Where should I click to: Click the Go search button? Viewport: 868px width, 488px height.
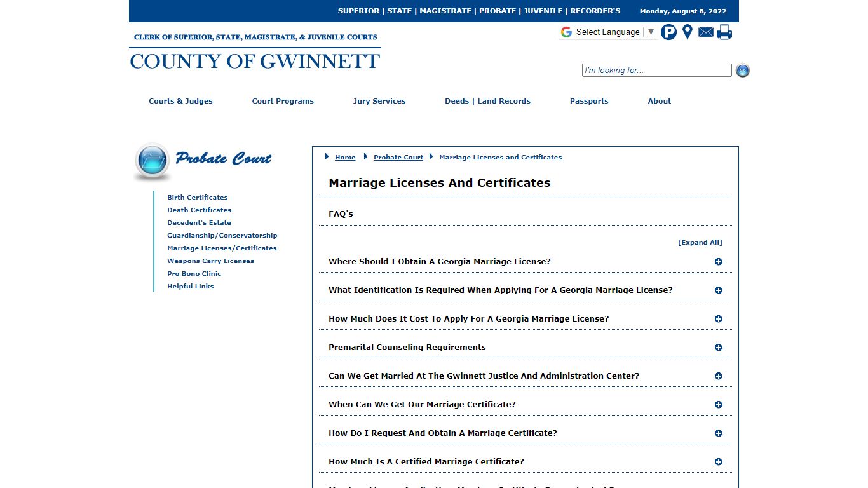[x=742, y=71]
